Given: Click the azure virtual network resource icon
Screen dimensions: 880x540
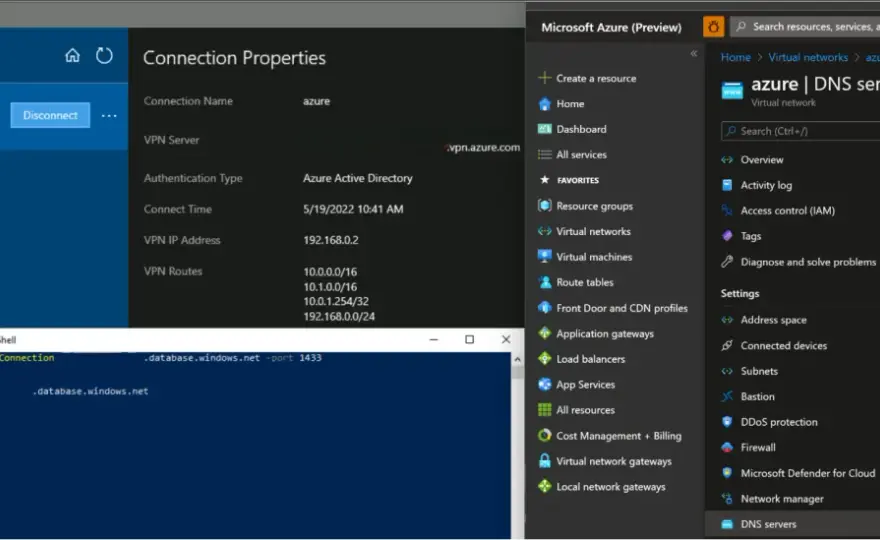Looking at the screenshot, I should pyautogui.click(x=732, y=90).
